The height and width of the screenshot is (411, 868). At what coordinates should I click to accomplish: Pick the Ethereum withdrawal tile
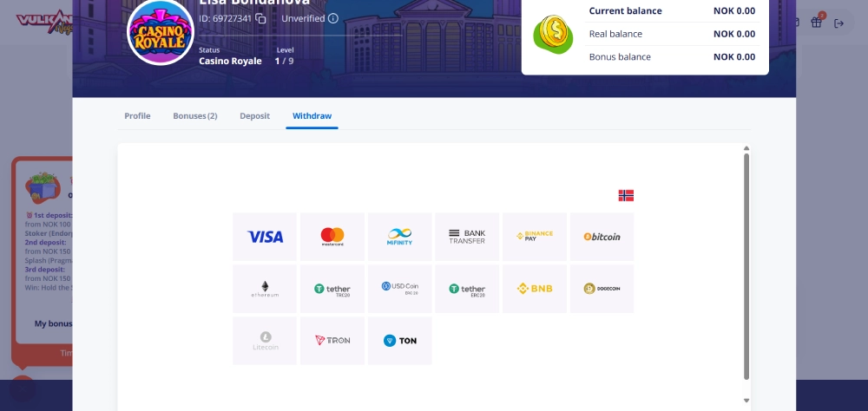[x=265, y=289]
